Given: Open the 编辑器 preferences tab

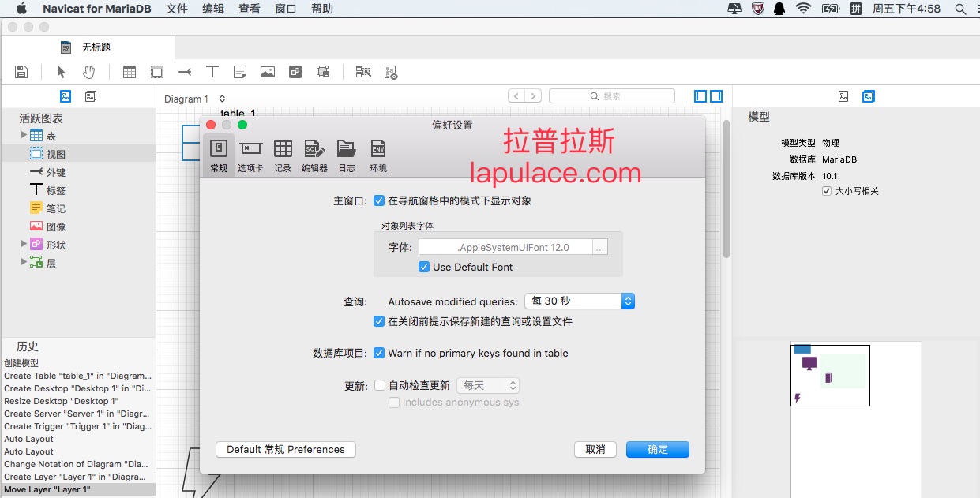Looking at the screenshot, I should (x=314, y=154).
